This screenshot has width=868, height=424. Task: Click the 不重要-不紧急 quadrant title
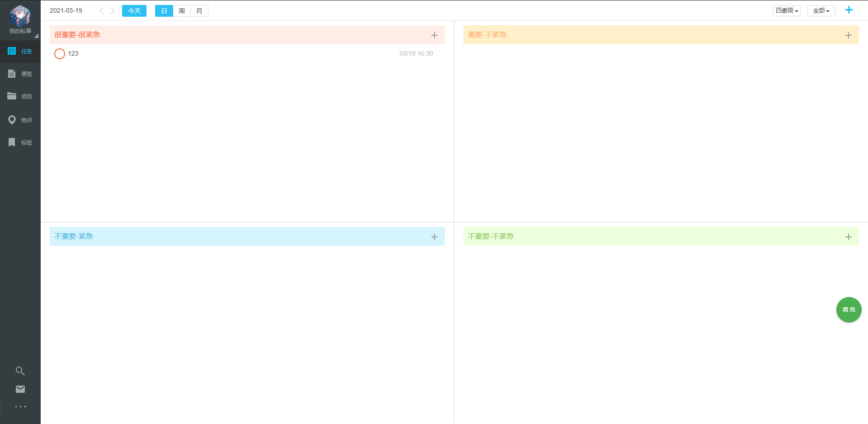(x=491, y=236)
